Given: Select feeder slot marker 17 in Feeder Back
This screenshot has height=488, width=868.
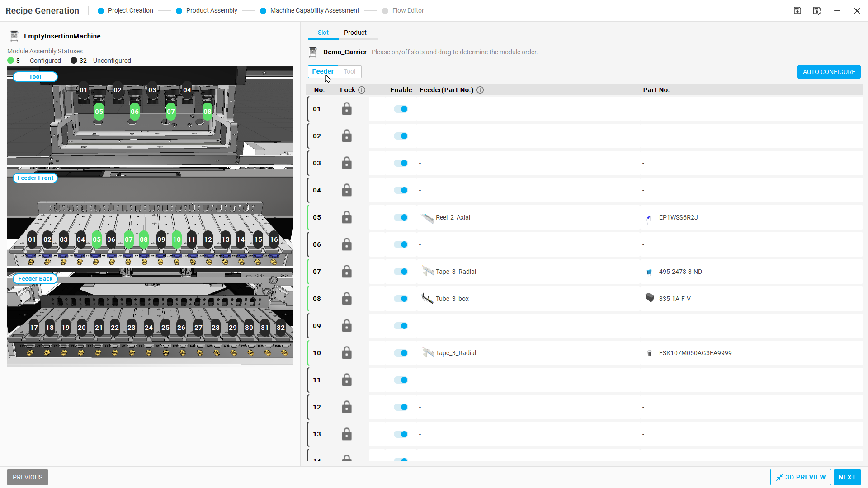Looking at the screenshot, I should 34,328.
